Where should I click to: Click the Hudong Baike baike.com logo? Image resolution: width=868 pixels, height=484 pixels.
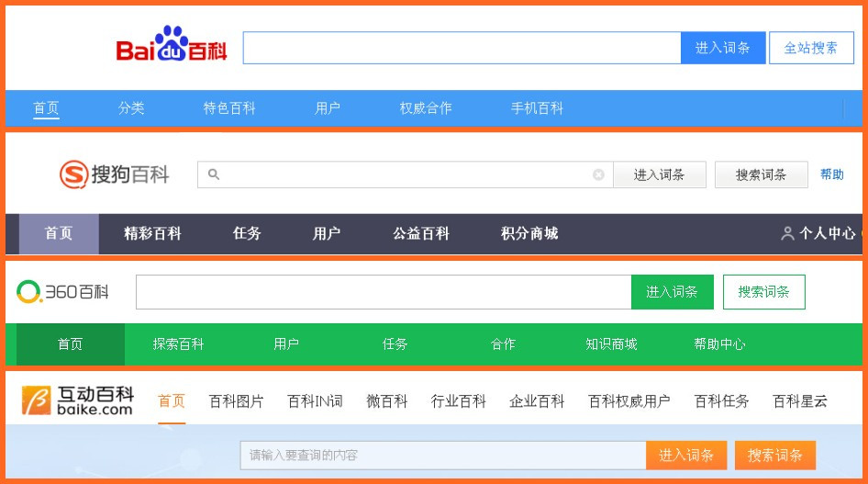tap(77, 400)
